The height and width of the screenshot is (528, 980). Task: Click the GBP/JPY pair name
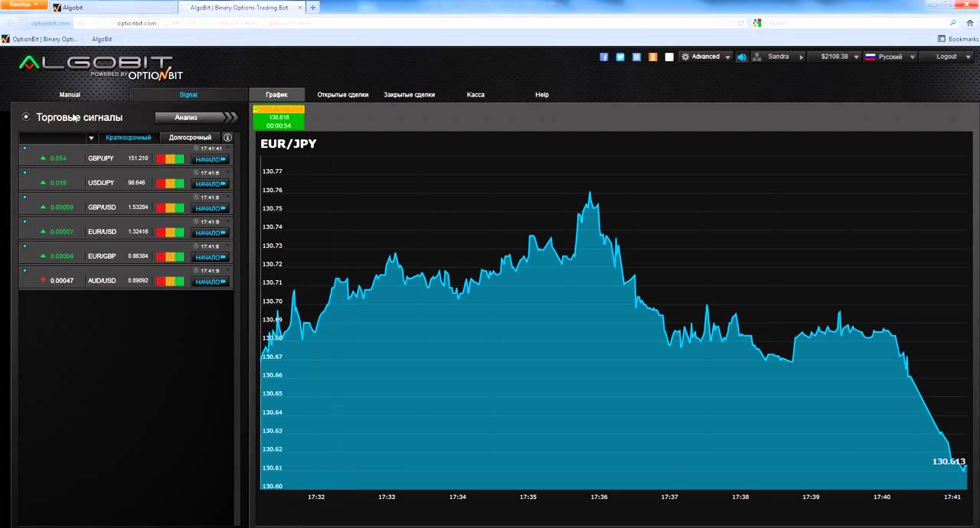[101, 158]
